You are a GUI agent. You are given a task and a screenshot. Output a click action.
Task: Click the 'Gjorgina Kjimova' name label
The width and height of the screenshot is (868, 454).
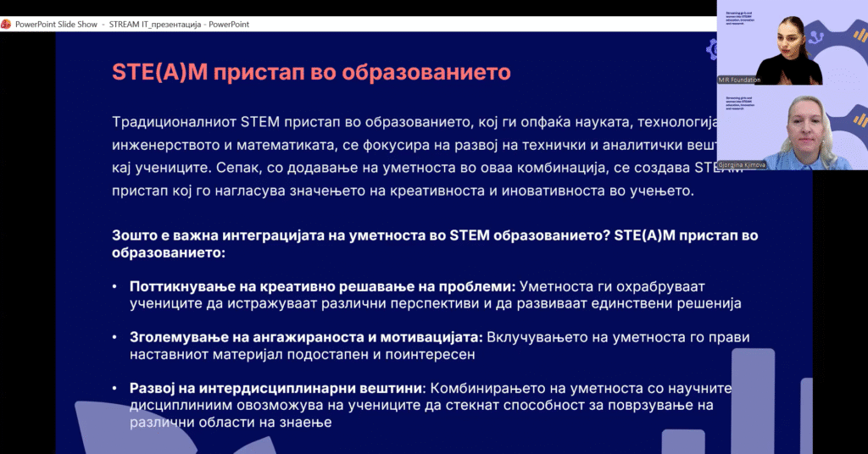742,165
